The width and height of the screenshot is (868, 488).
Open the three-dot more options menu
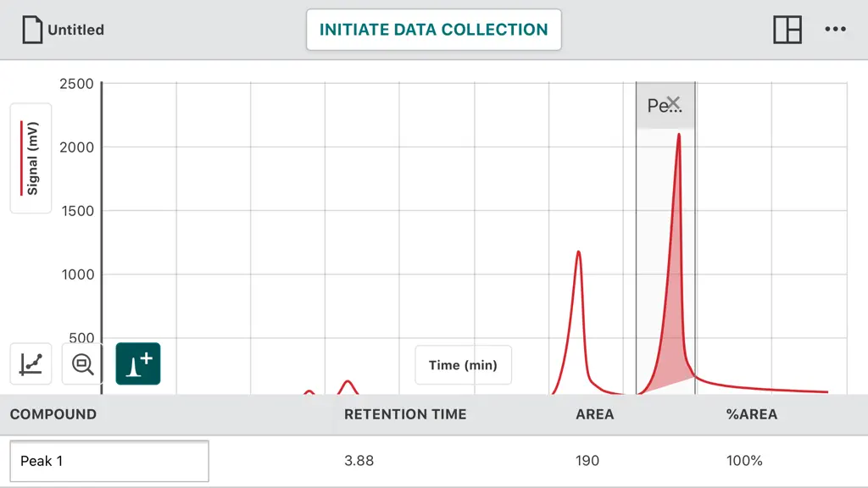click(835, 30)
